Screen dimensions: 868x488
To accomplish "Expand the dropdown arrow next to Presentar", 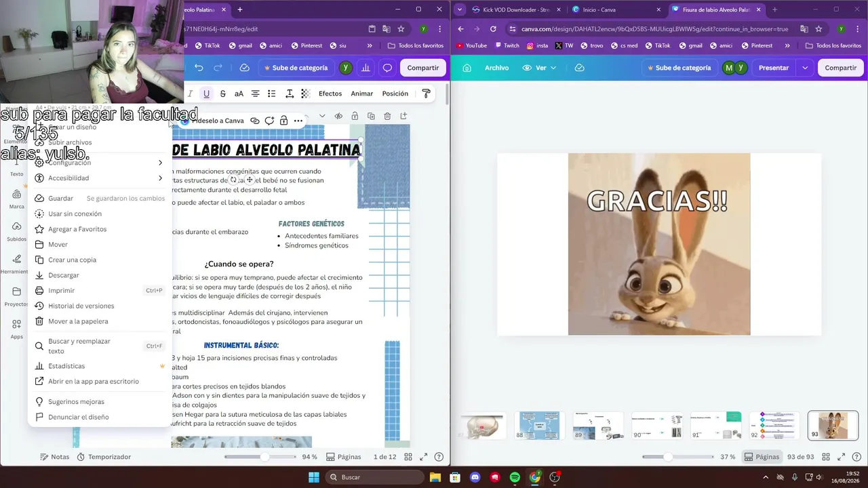I will click(805, 68).
